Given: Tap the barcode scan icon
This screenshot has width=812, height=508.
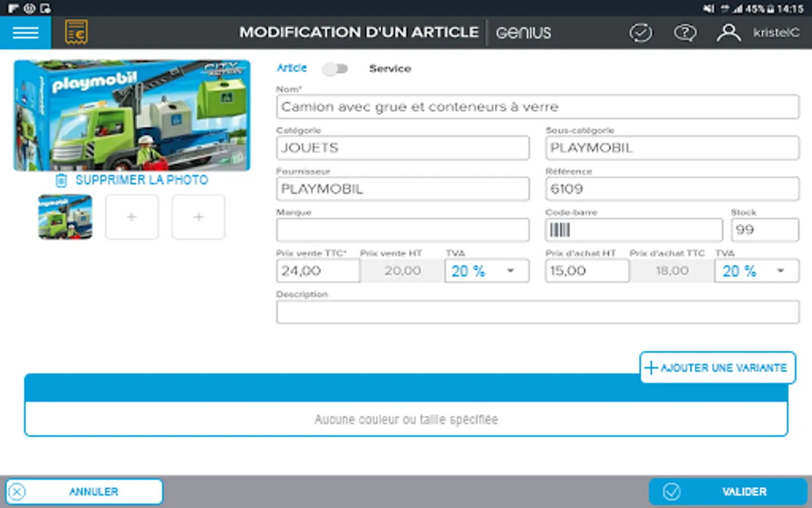Looking at the screenshot, I should coord(560,230).
